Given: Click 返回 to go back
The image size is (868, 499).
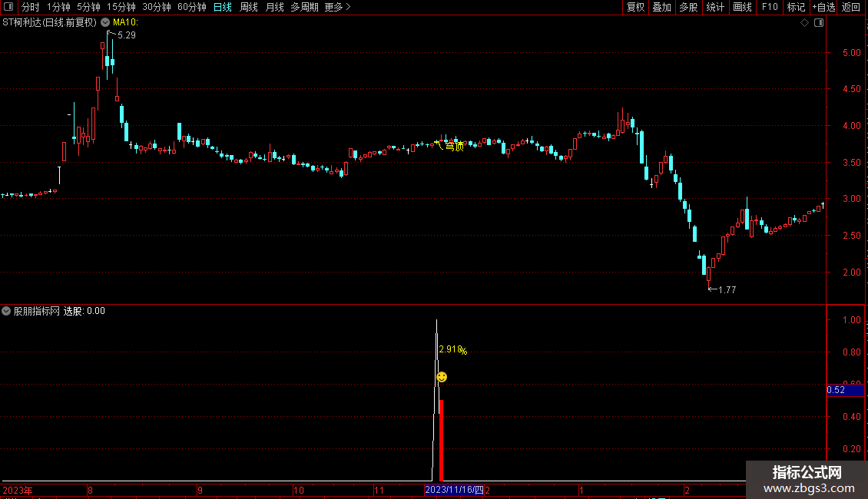Looking at the screenshot, I should (x=850, y=7).
